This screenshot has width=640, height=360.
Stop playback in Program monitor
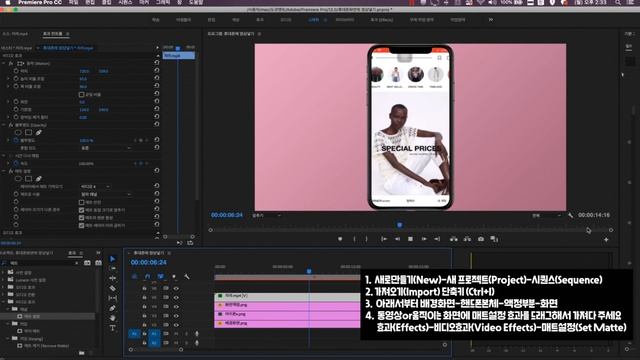click(410, 239)
